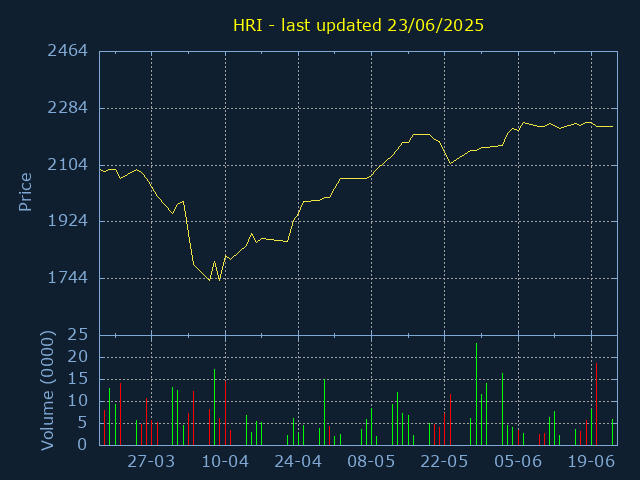
Task: Click the date label 05-06
Action: [518, 462]
